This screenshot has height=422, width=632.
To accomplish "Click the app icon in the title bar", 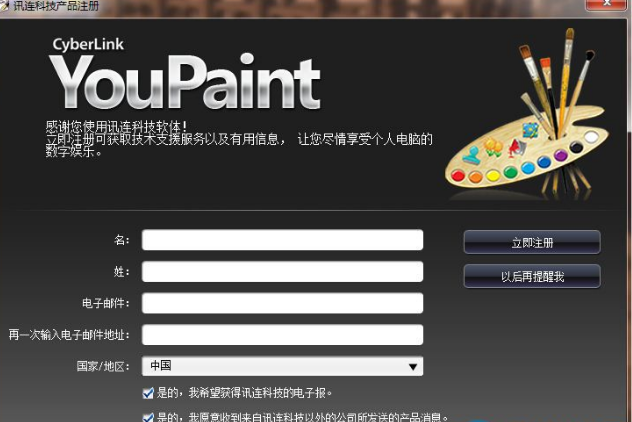I will 4,6.
